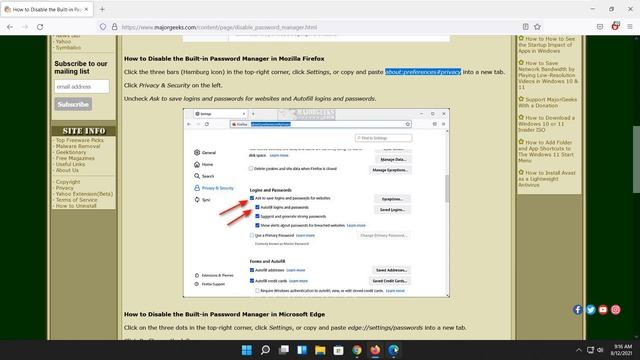Open the Widgets panel from taskbar
This screenshot has width=640, height=360.
302,350
